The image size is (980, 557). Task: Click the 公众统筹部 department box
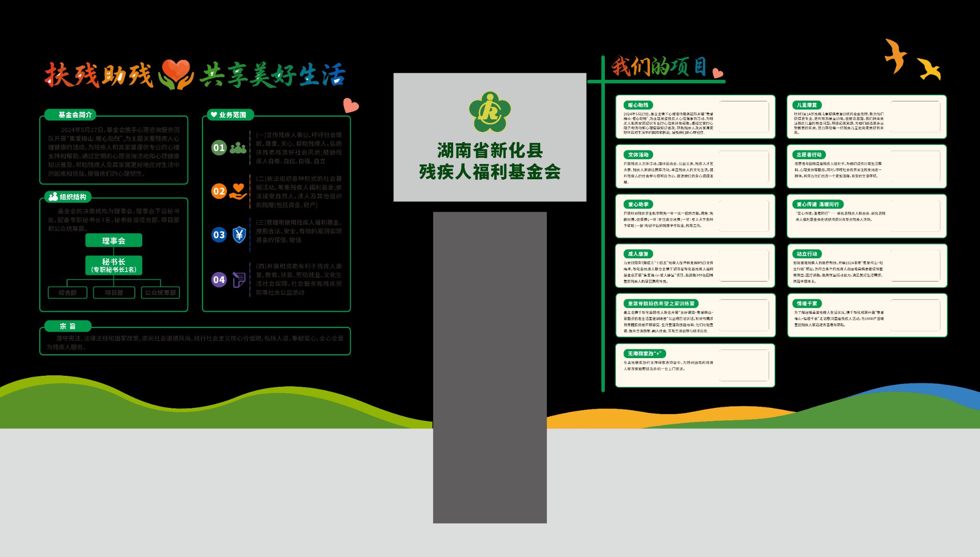coord(160,293)
